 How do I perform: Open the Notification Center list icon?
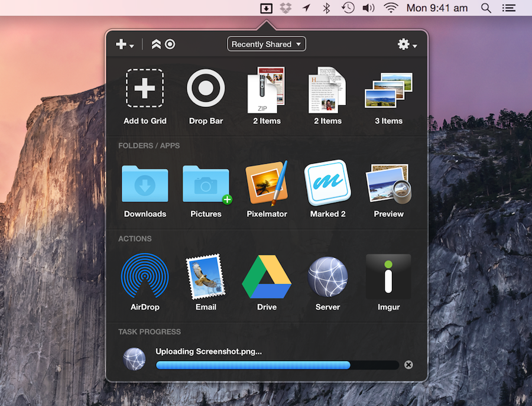(x=509, y=8)
